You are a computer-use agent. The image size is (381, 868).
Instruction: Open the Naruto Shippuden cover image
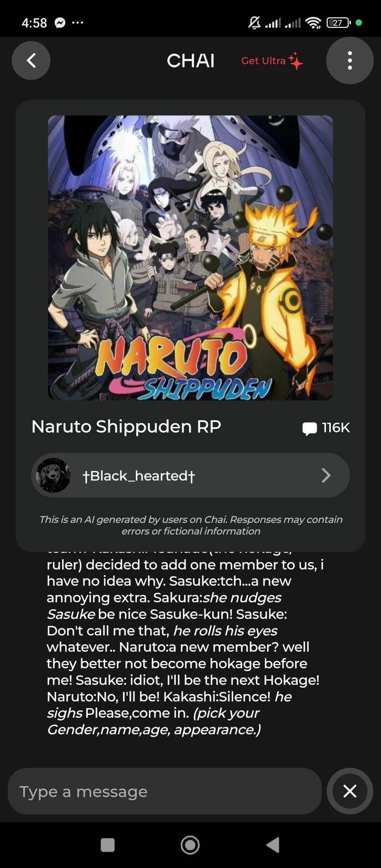(190, 258)
